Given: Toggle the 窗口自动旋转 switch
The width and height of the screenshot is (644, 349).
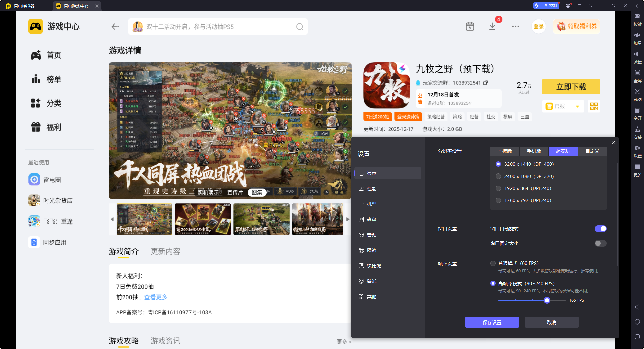Looking at the screenshot, I should tap(600, 229).
